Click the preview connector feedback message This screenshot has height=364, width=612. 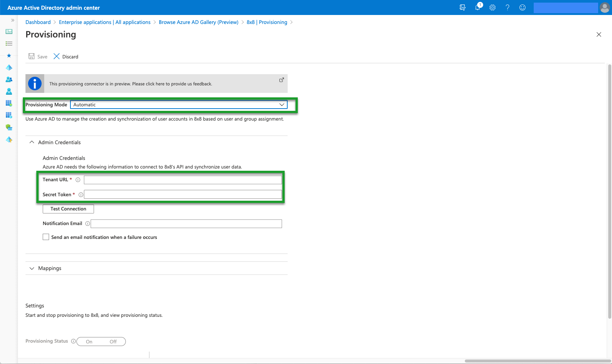click(131, 84)
